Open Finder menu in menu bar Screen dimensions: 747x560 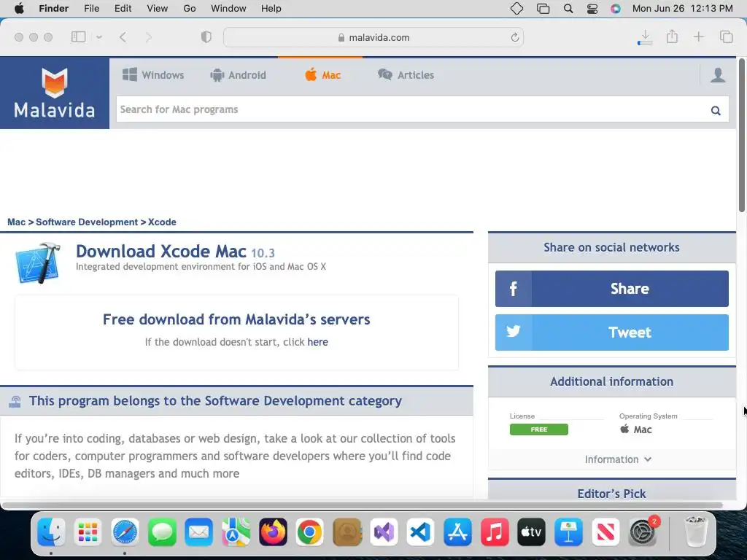click(54, 8)
